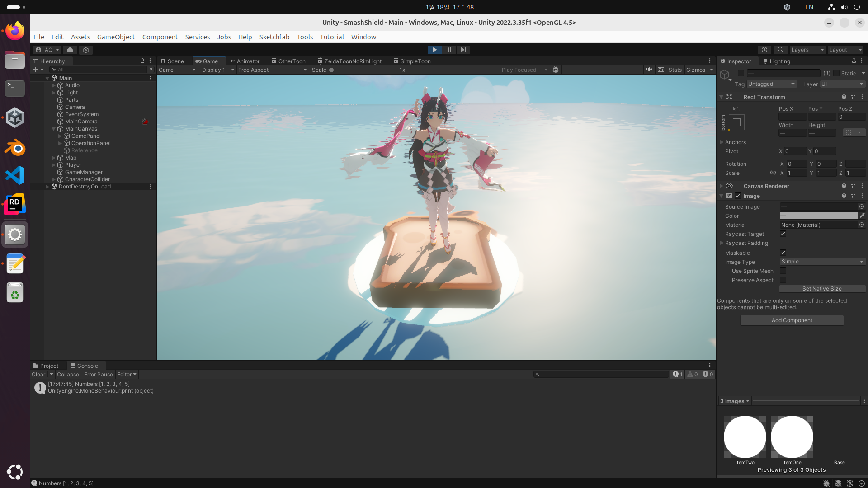The height and width of the screenshot is (488, 868).
Task: Collapse the Main scene in the Hierarchy
Action: (x=47, y=78)
